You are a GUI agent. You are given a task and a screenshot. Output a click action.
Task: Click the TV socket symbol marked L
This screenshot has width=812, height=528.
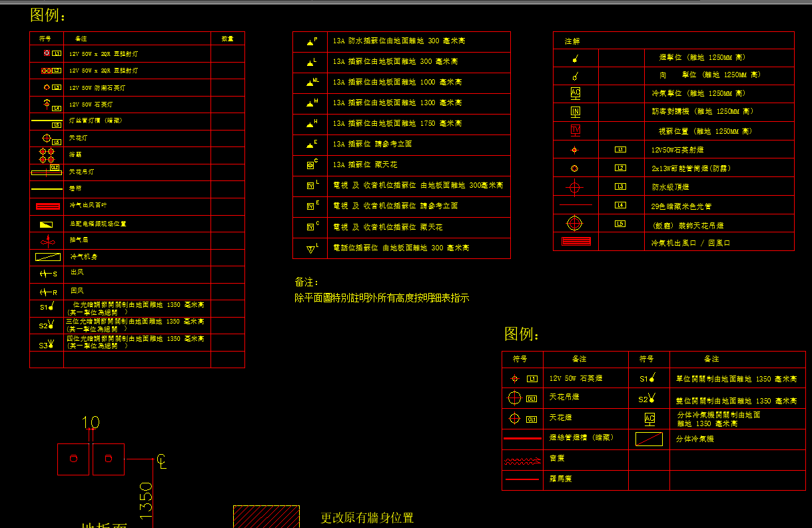(312, 185)
